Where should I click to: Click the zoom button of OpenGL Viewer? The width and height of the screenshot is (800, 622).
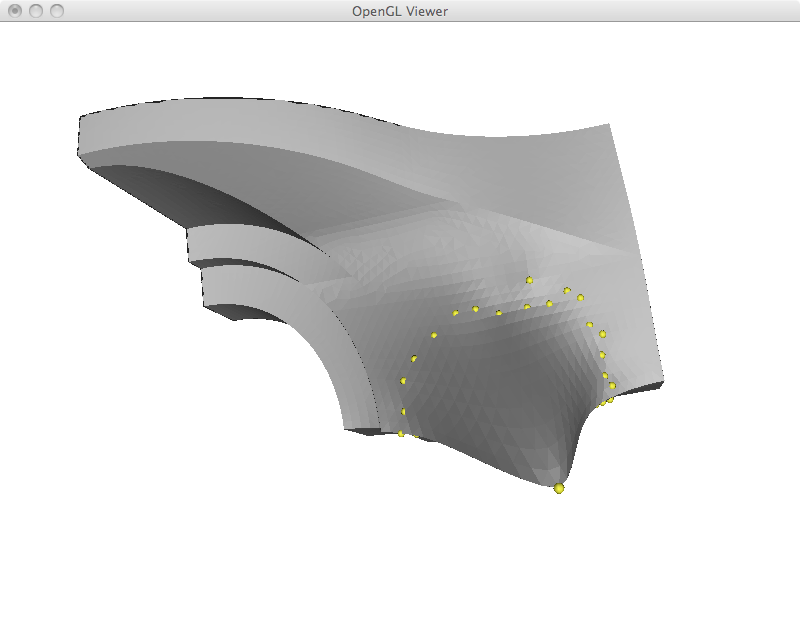pyautogui.click(x=57, y=11)
